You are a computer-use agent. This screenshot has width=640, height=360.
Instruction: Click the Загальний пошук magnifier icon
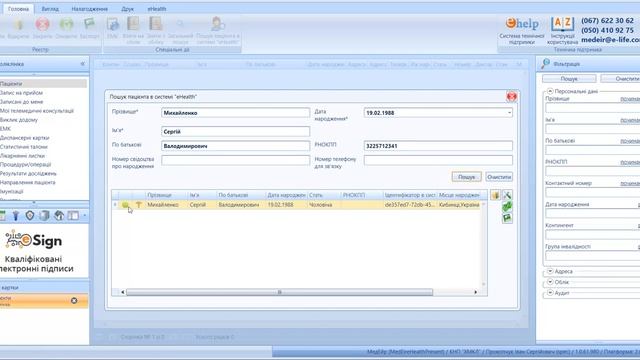point(180,24)
